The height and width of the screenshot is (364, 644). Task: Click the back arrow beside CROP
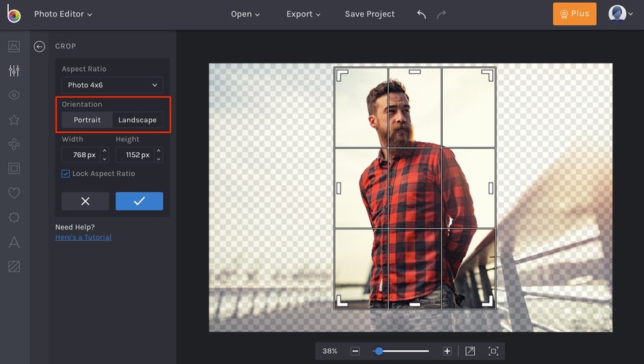pyautogui.click(x=40, y=46)
